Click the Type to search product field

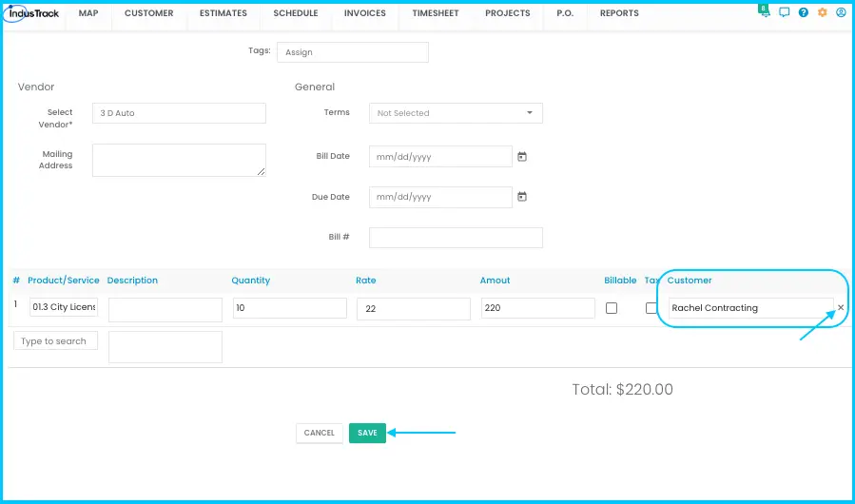[55, 340]
